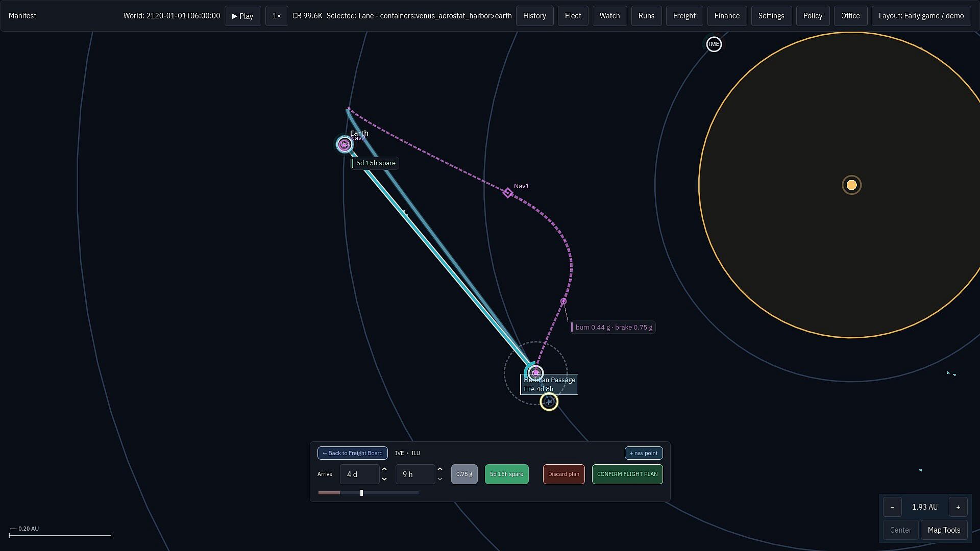The width and height of the screenshot is (980, 551).
Task: Click the Nav1 waypoint label
Action: pyautogui.click(x=522, y=186)
